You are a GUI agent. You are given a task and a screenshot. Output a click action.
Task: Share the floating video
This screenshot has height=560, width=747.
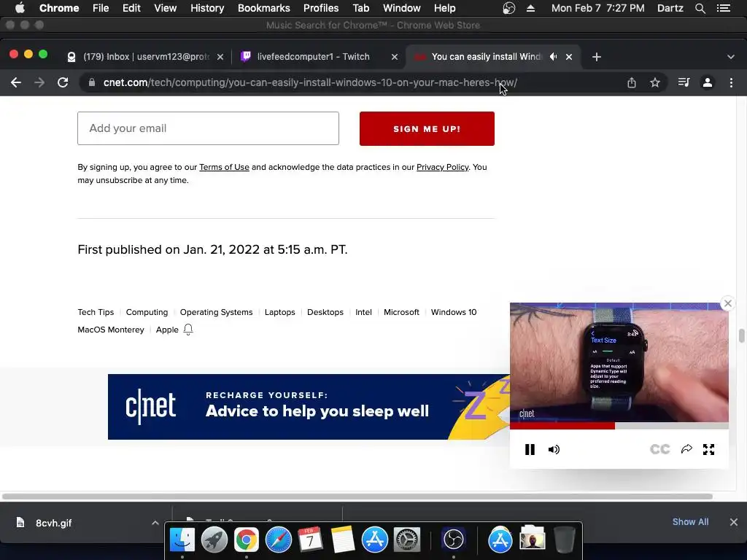click(x=686, y=449)
